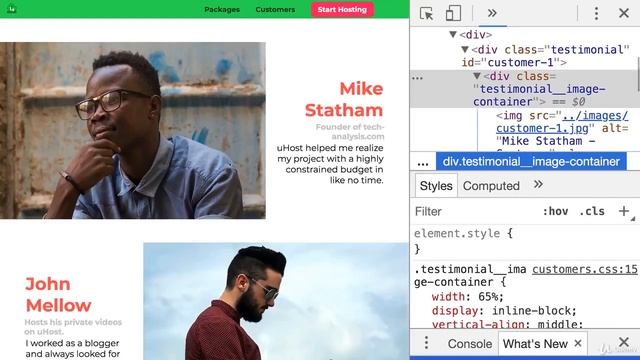The image size is (640, 360).
Task: Toggle the device toolbar icon
Action: [453, 13]
